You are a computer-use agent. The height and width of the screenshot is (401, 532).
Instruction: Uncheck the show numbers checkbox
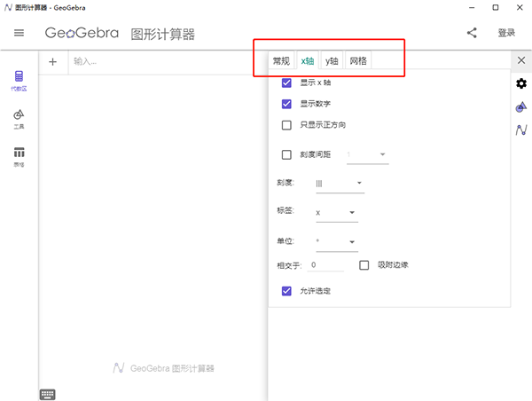point(286,104)
